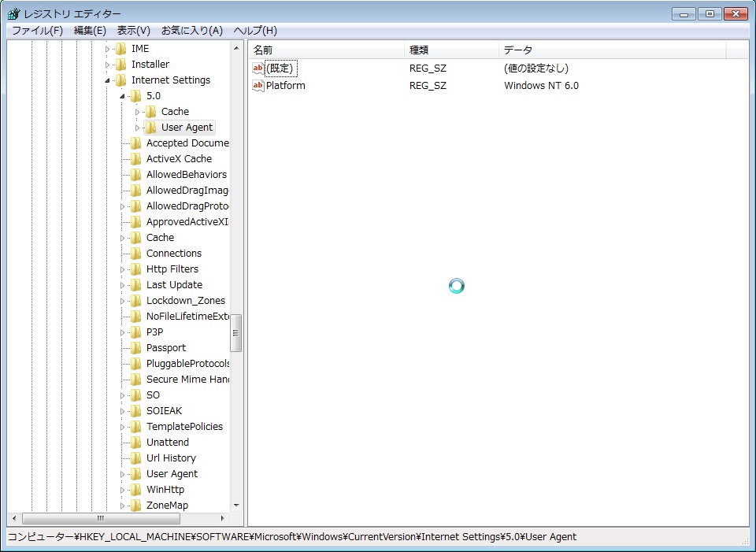
Task: Click the SO folder icon
Action: [x=135, y=395]
